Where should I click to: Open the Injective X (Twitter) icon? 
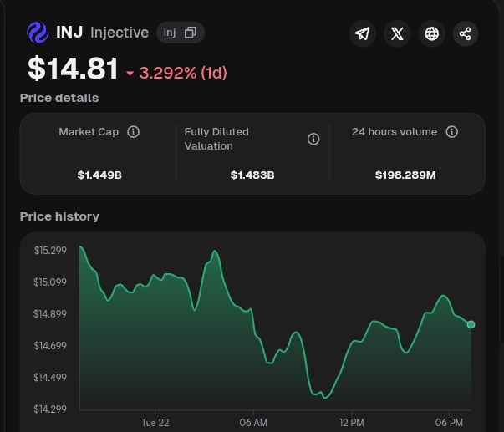tap(397, 33)
